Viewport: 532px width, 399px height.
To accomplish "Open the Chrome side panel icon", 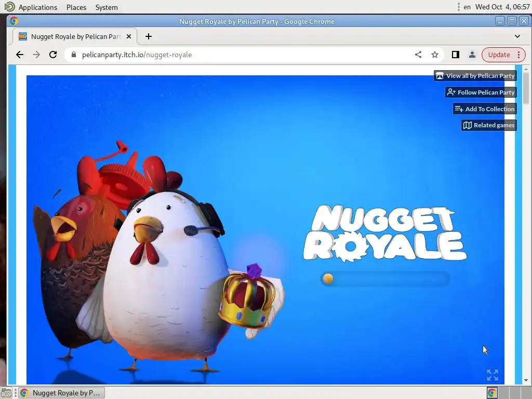I will (456, 55).
